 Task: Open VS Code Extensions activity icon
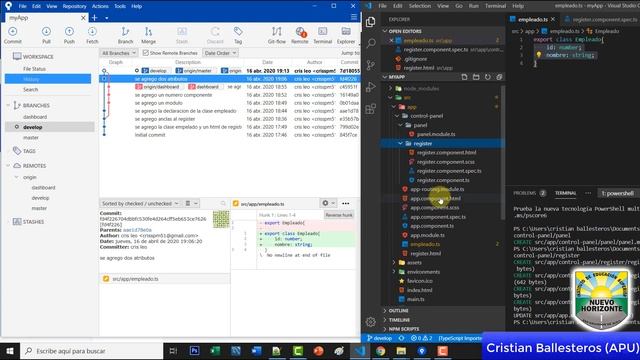click(x=371, y=109)
